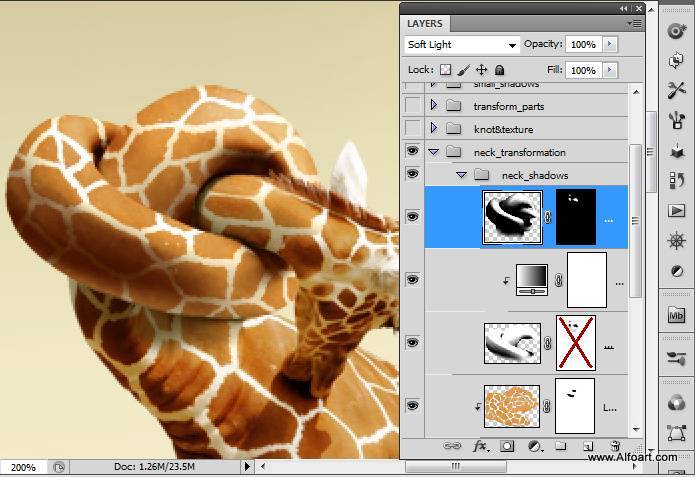The width and height of the screenshot is (695, 477).
Task: Click the Add layer style fx icon
Action: click(479, 446)
